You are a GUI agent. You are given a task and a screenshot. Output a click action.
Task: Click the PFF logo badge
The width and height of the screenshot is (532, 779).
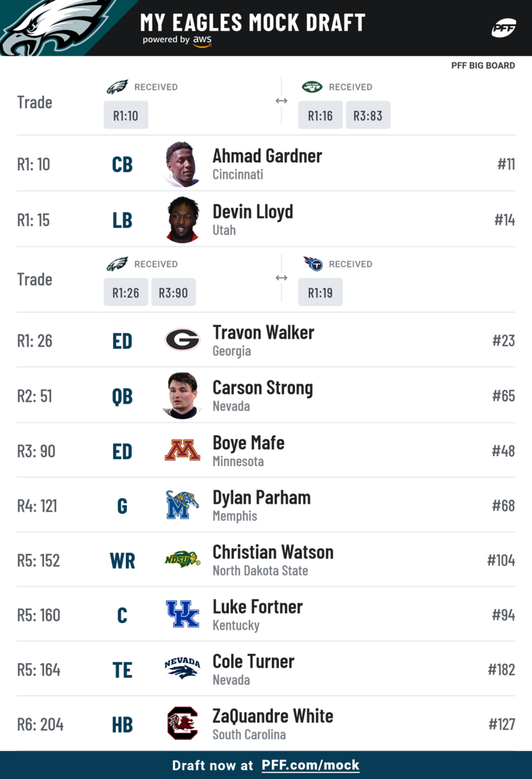(x=503, y=28)
